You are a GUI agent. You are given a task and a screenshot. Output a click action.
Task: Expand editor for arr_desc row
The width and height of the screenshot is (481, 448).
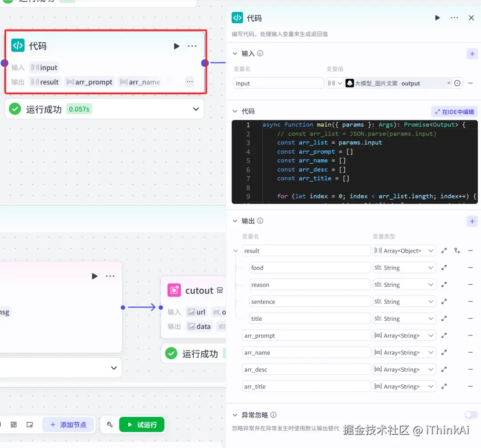coord(444,370)
